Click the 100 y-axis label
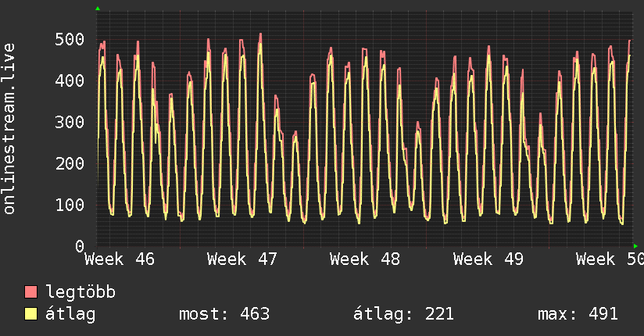 click(70, 205)
